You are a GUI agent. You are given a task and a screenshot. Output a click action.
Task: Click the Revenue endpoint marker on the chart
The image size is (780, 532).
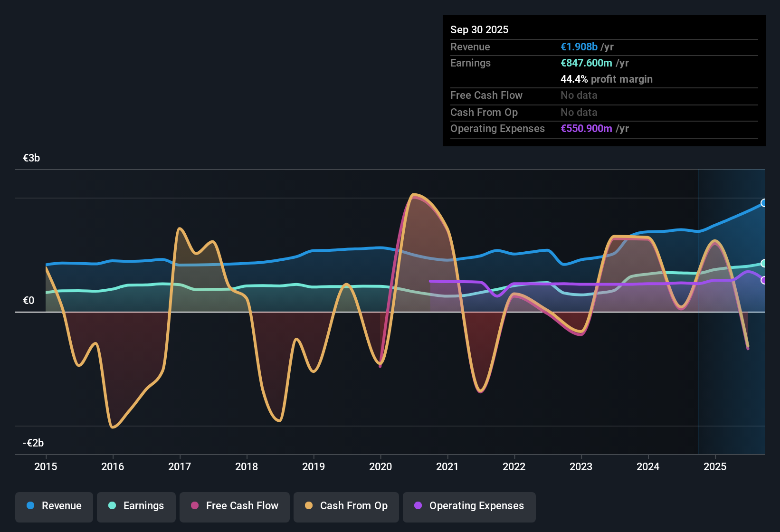[x=763, y=203]
